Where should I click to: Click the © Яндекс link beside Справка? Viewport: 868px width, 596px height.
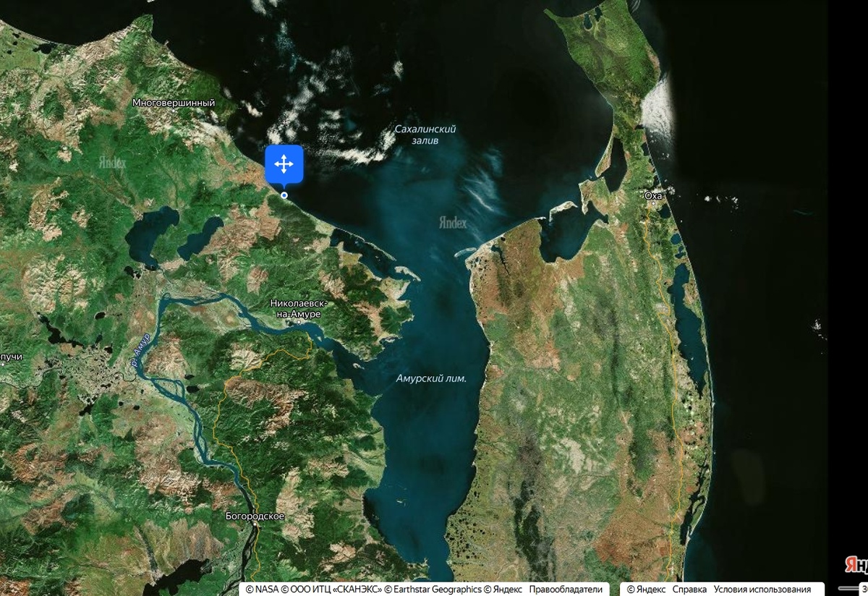[647, 589]
